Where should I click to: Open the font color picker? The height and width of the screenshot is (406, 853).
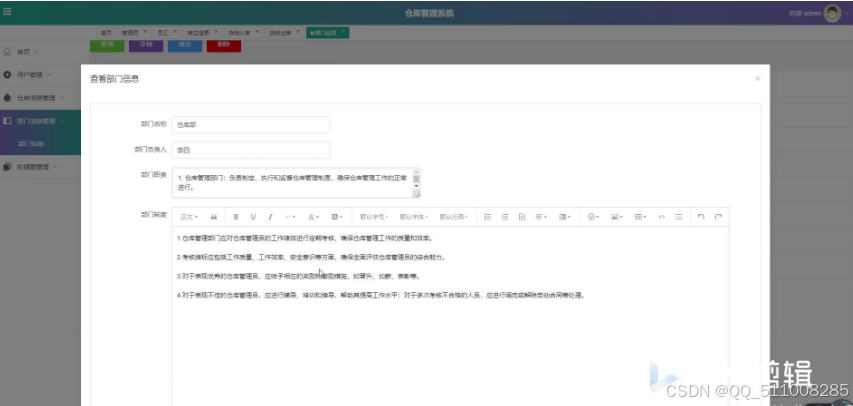pos(314,217)
